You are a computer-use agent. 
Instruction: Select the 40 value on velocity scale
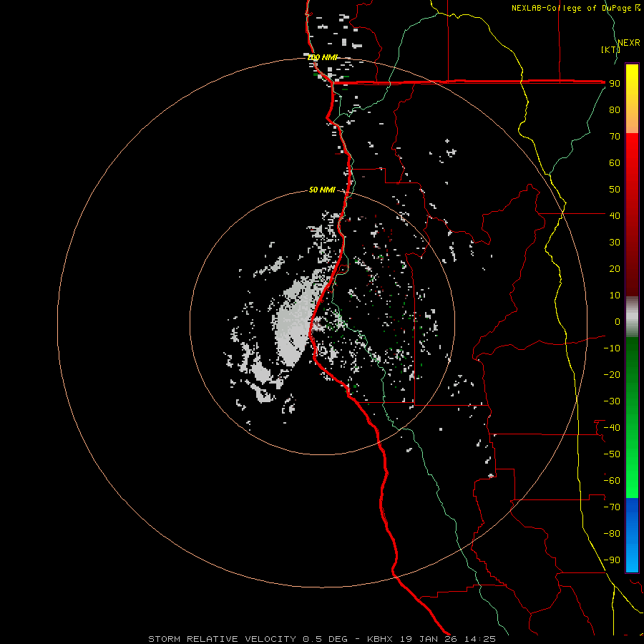pos(615,215)
